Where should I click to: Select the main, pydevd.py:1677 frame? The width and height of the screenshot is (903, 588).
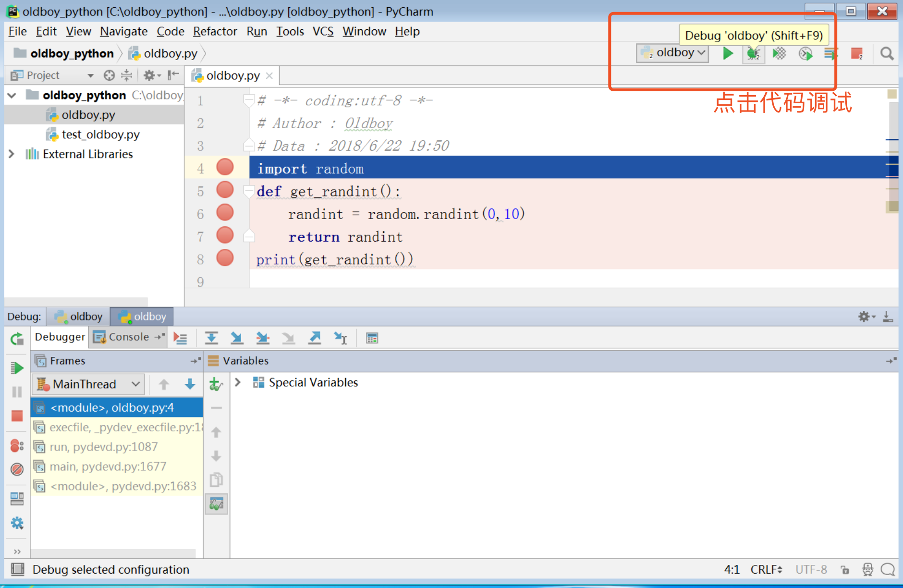coord(117,466)
